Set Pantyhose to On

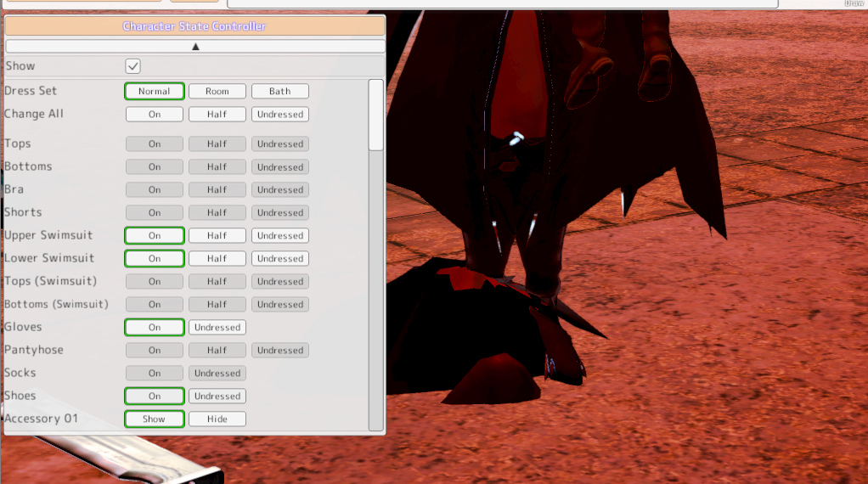pos(155,351)
